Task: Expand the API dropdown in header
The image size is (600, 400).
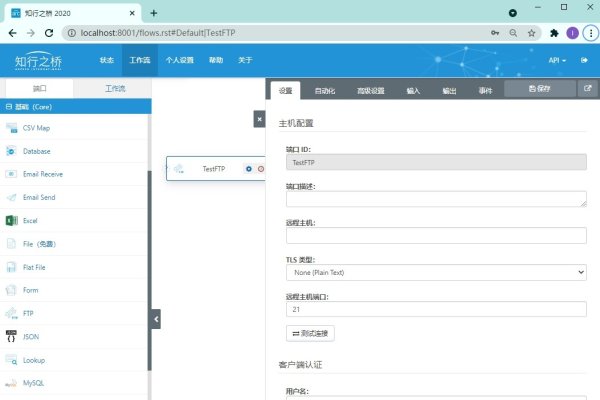Action: pyautogui.click(x=557, y=60)
